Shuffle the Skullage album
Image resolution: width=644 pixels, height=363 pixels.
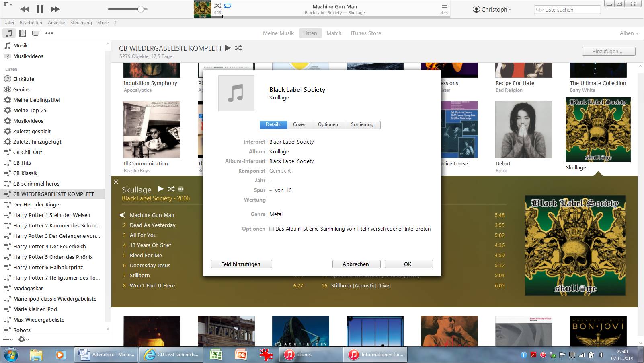pyautogui.click(x=171, y=189)
